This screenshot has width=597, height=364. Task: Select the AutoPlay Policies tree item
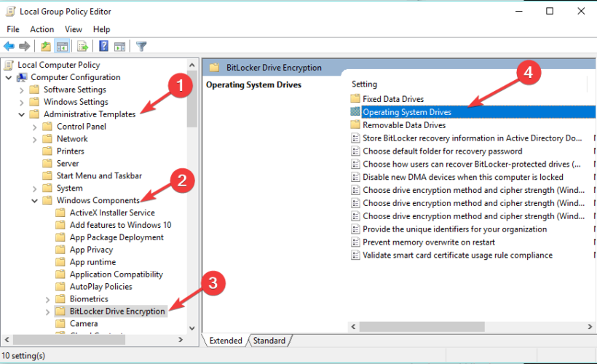101,287
